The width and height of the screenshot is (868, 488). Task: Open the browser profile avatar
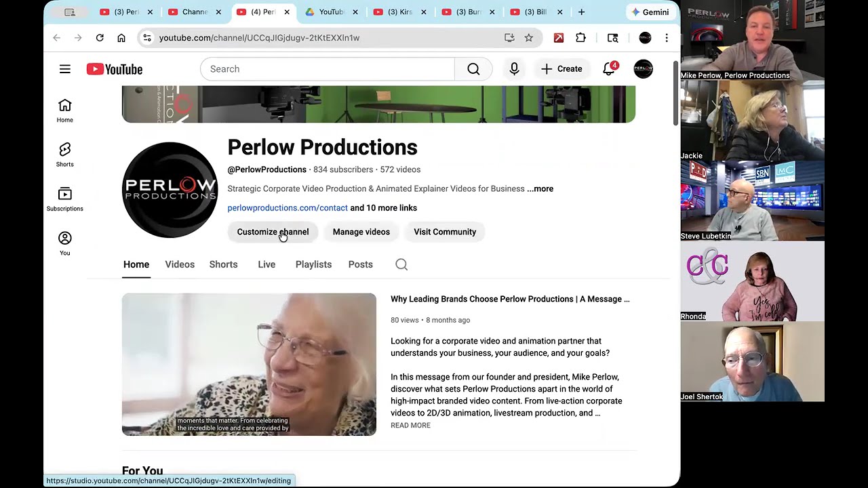click(645, 38)
